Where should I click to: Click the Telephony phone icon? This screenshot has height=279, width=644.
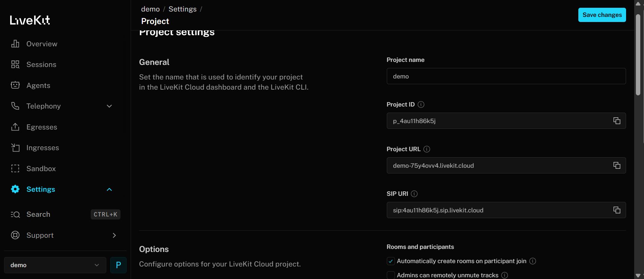pos(15,106)
